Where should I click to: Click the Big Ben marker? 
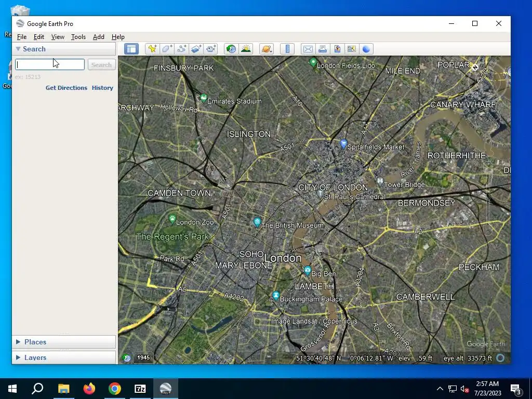(x=308, y=271)
